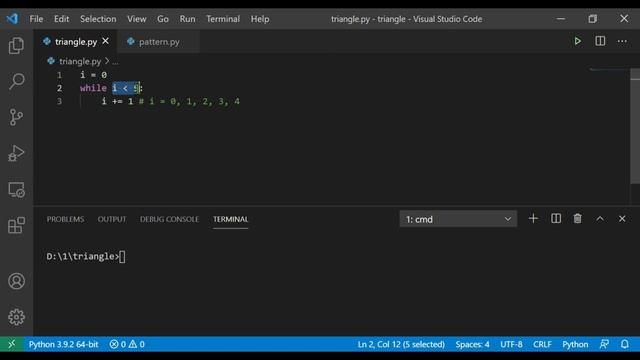Expand the breadcrumb ellipsis symbol list

click(x=116, y=62)
